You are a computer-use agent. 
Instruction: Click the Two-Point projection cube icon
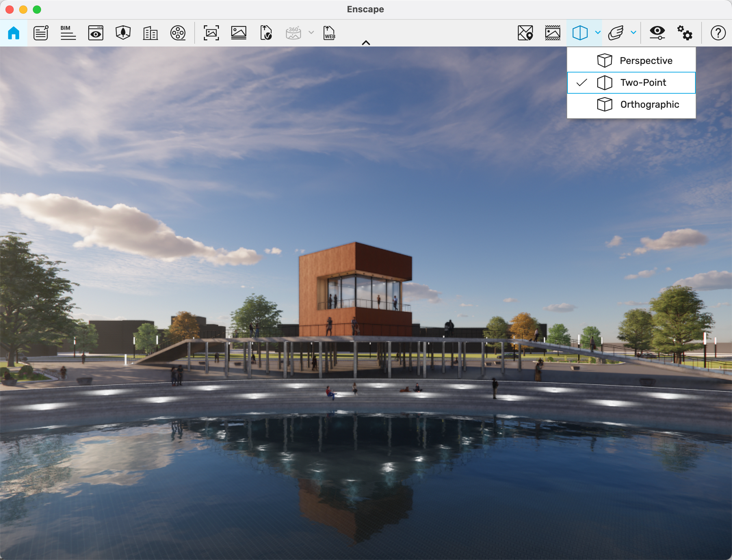click(580, 33)
